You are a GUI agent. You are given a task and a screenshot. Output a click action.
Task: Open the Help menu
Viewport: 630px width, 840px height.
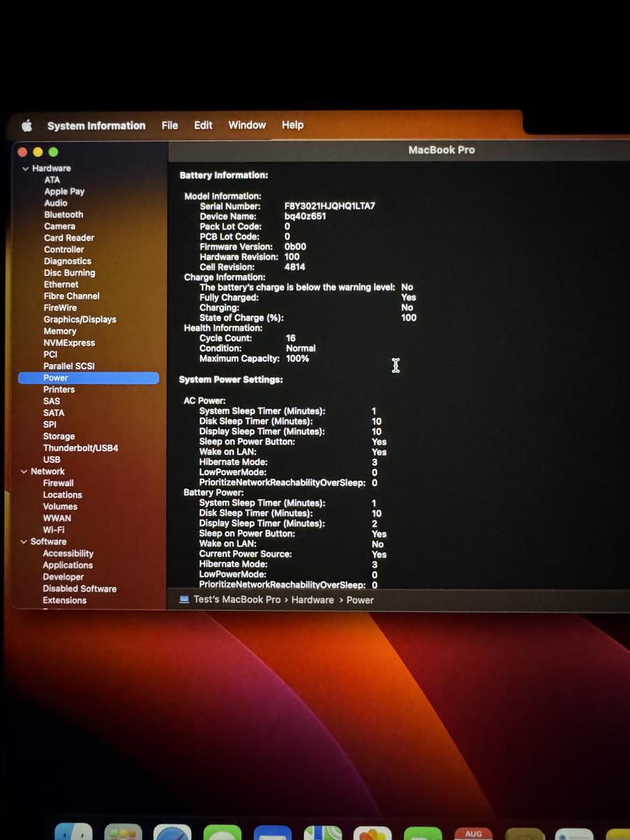pos(292,124)
